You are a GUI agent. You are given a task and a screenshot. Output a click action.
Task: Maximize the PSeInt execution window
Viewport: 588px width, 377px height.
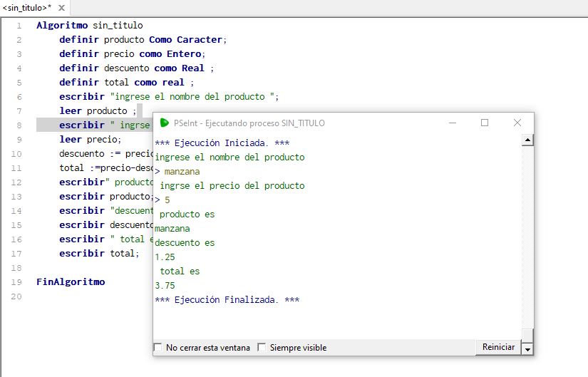click(485, 123)
